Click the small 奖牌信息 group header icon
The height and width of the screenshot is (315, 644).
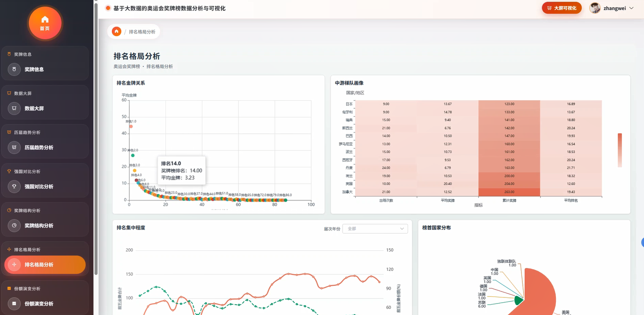[9, 54]
